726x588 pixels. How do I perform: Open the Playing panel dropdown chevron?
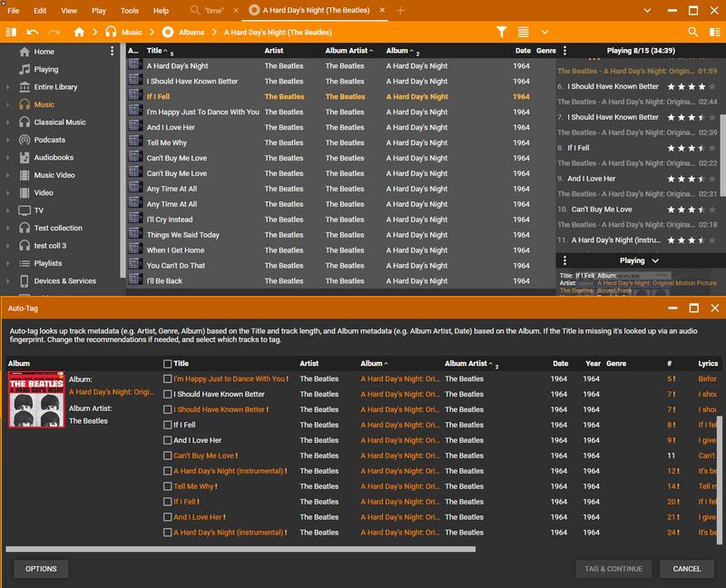[655, 260]
